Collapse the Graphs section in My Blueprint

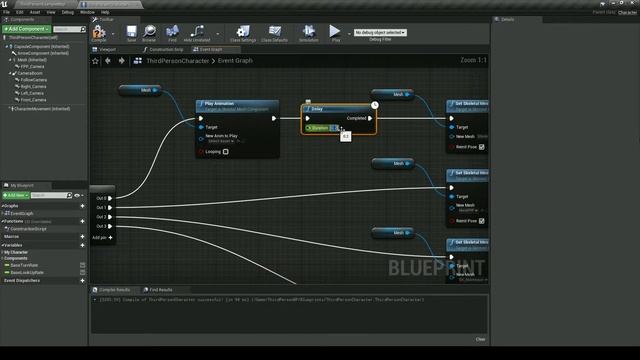point(2,206)
